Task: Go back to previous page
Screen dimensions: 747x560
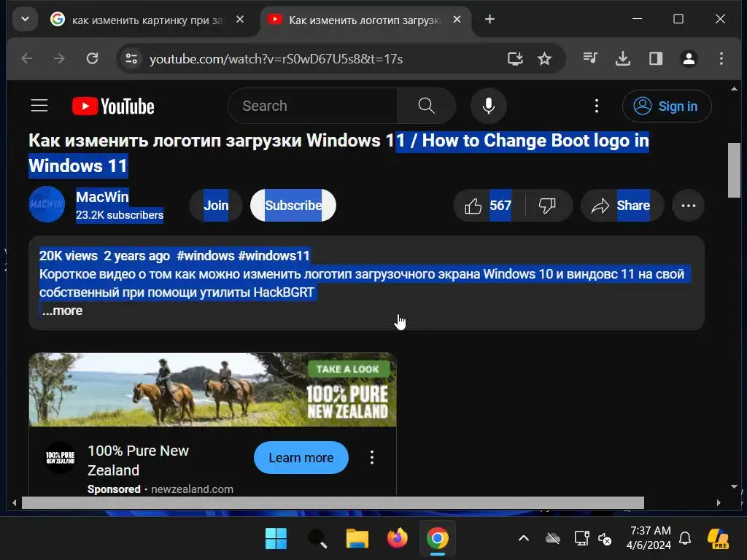Action: [x=27, y=58]
